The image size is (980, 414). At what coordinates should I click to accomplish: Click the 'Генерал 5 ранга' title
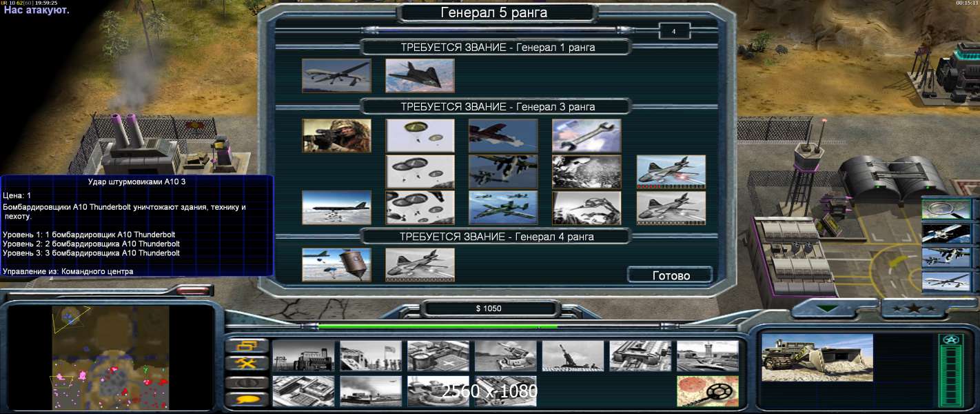tap(494, 12)
